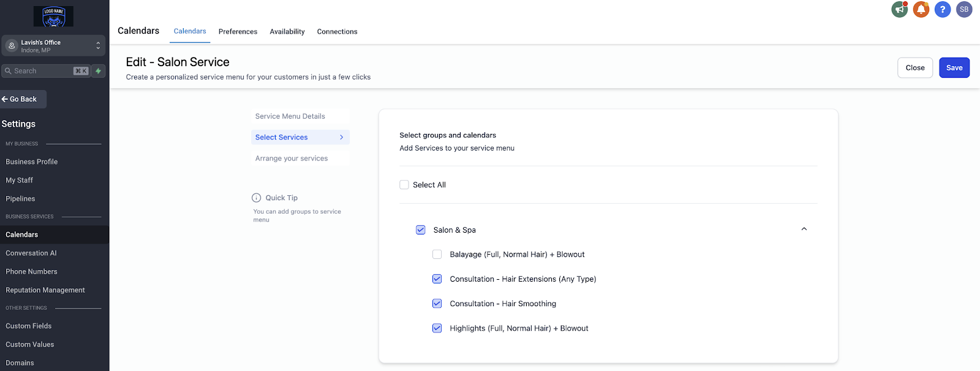Click the Lavish's Office account avatar icon
This screenshot has width=980, height=371.
(x=12, y=46)
